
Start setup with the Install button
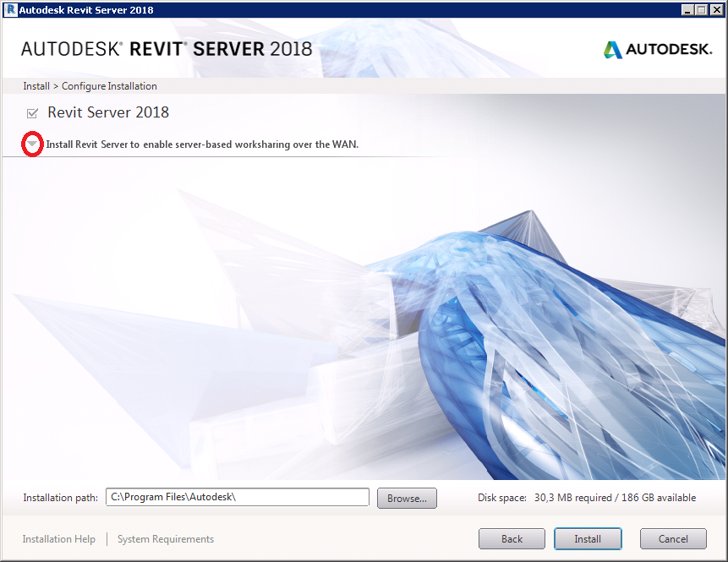pyautogui.click(x=588, y=539)
